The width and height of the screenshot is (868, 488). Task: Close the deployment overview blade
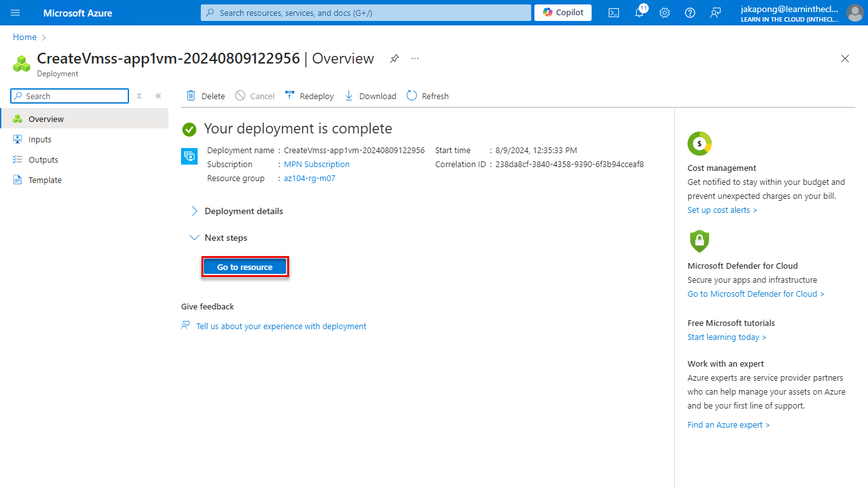pos(845,58)
